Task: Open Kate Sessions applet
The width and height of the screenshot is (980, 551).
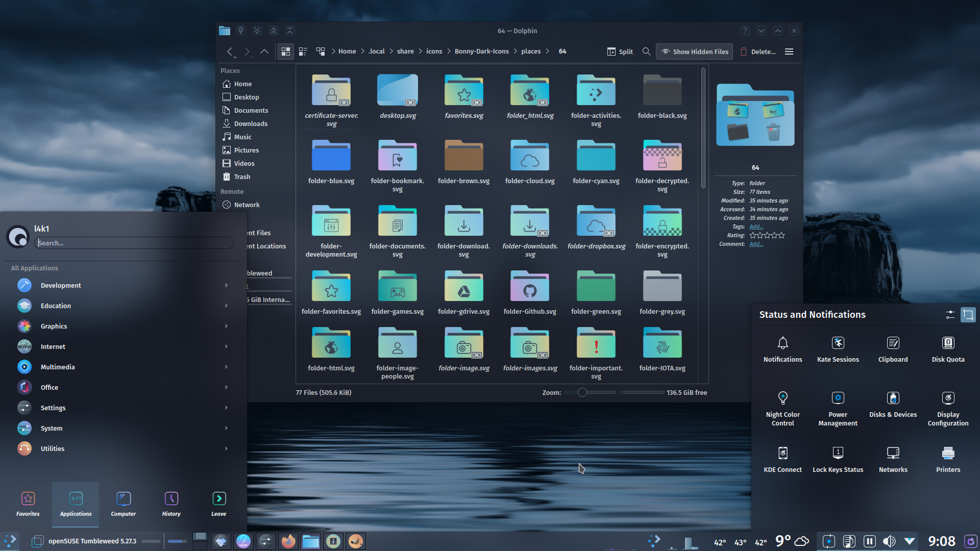Action: pos(838,349)
